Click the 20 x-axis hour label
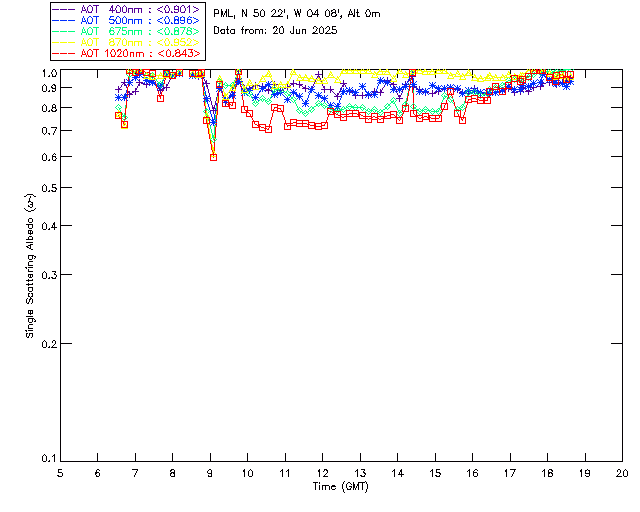640x512 pixels. point(622,473)
